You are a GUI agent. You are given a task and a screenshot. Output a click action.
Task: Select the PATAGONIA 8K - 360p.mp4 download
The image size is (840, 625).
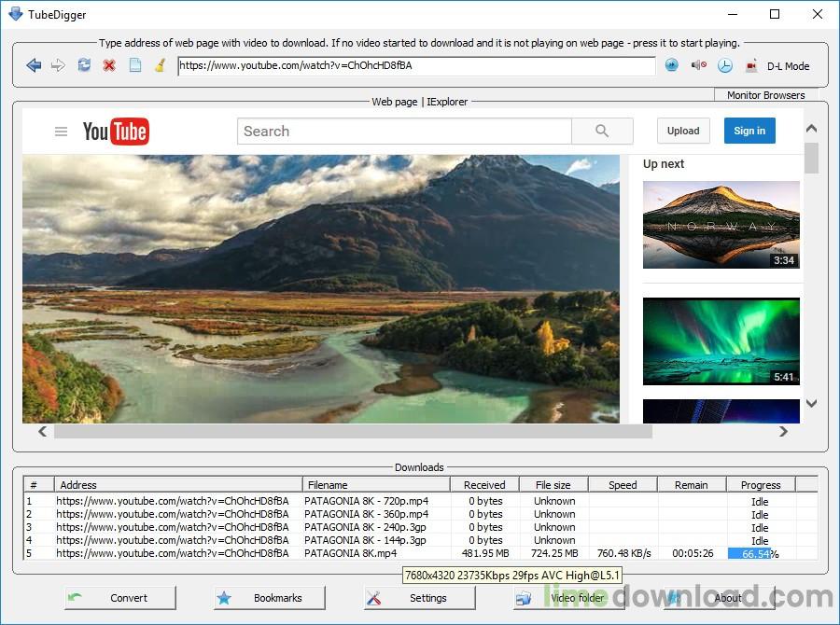point(421,514)
